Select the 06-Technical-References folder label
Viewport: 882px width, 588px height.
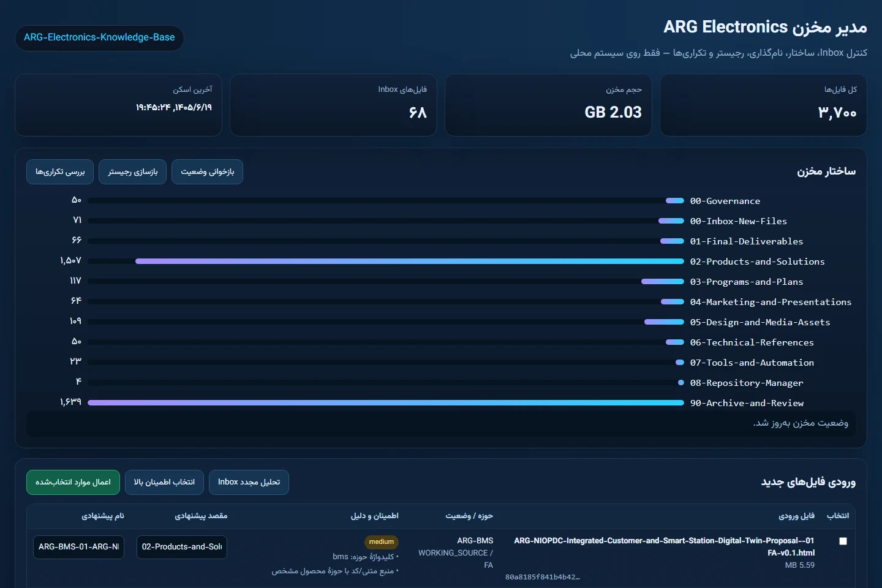click(752, 342)
